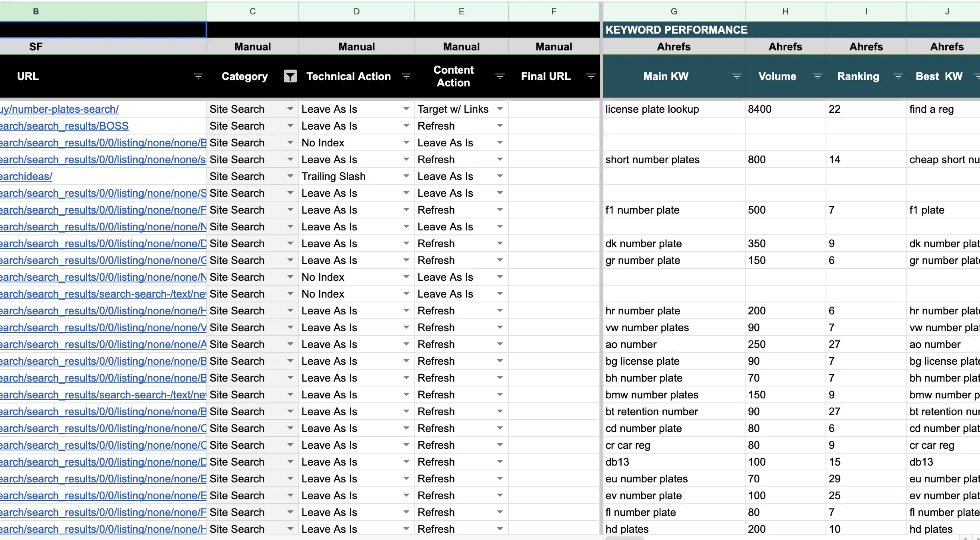Screen dimensions: 980x540
Task: Select column B header
Action: [103, 11]
